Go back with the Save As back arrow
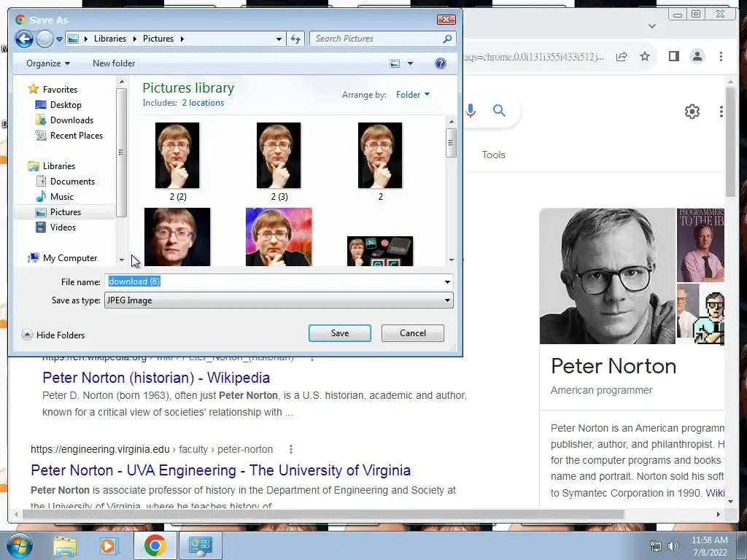The image size is (747, 560). 24,39
